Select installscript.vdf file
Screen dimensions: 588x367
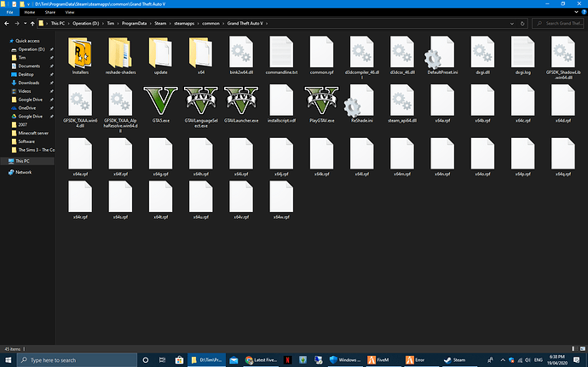point(281,104)
